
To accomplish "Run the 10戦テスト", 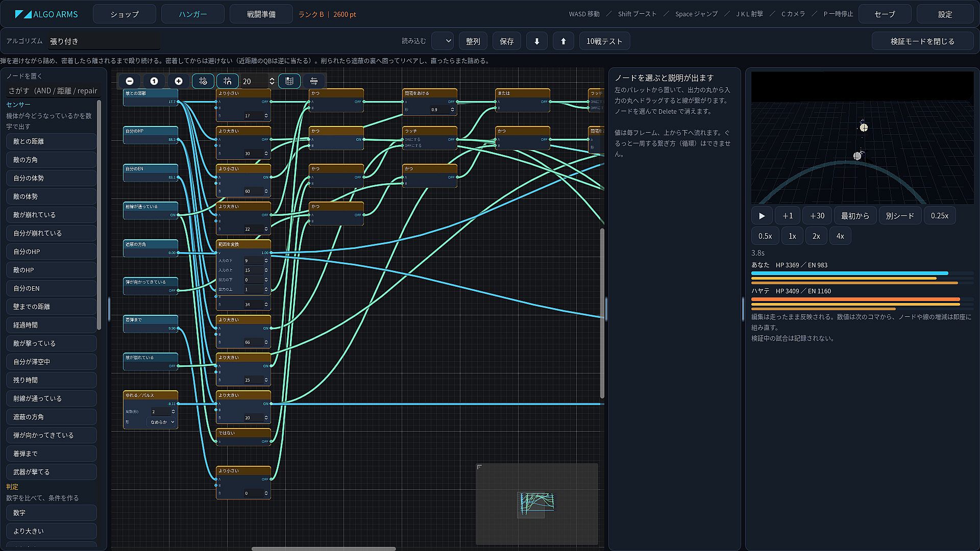I will coord(604,41).
